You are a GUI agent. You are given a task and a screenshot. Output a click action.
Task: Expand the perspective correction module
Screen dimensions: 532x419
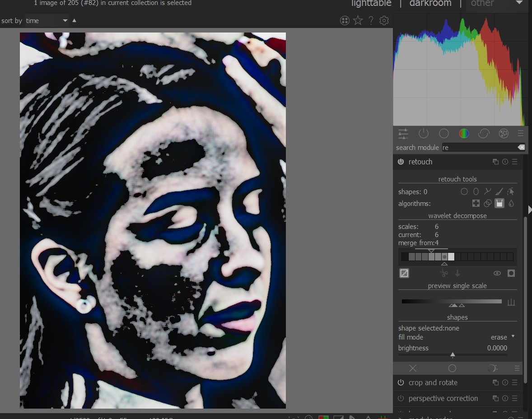(443, 398)
